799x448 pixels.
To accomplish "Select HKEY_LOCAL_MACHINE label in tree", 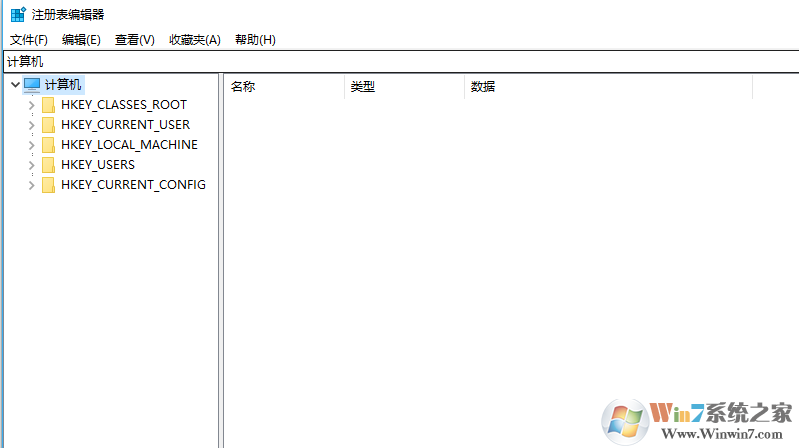I will point(129,145).
